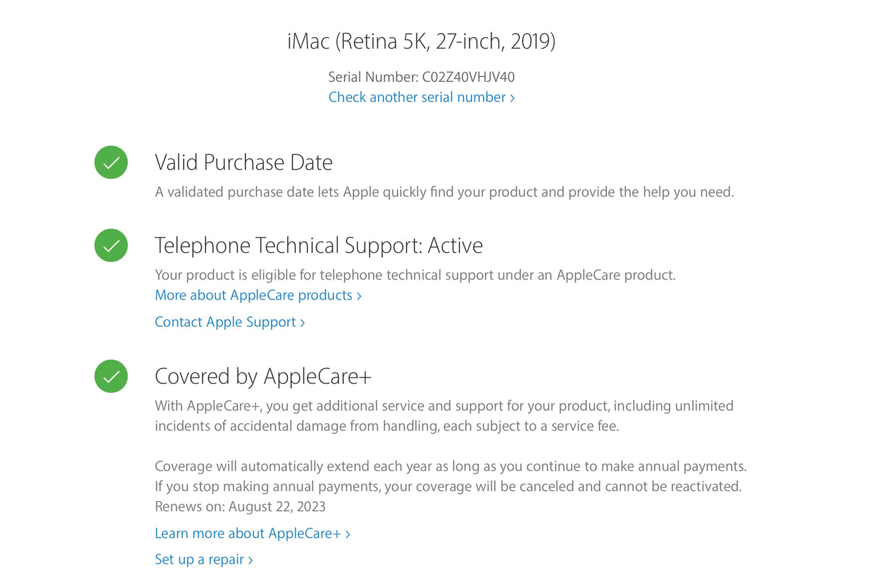Image resolution: width=878 pixels, height=588 pixels.
Task: Open Learn more about AppleCare+
Action: click(248, 533)
